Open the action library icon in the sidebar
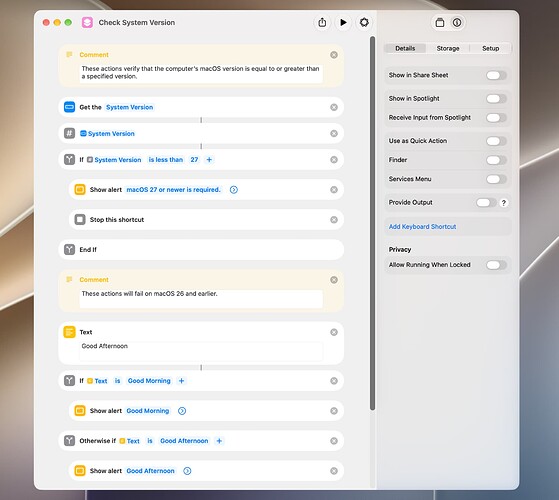The width and height of the screenshot is (559, 500). 440,23
